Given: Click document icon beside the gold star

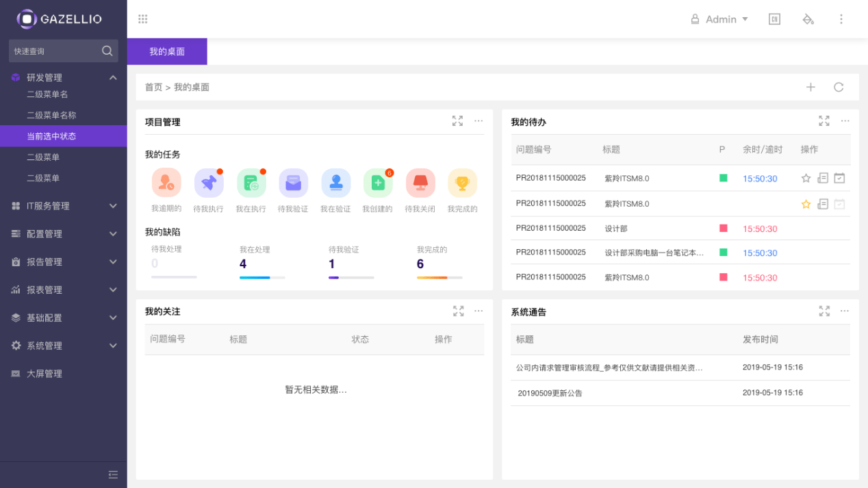Looking at the screenshot, I should click(x=823, y=204).
